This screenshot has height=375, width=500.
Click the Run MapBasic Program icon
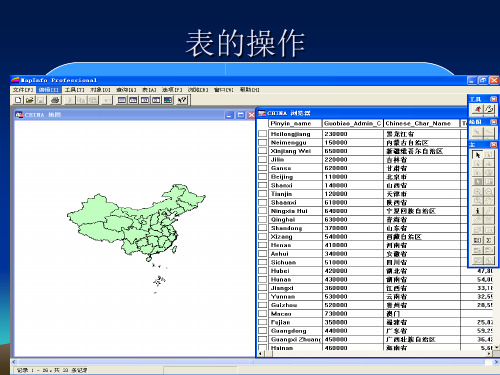pos(477,109)
